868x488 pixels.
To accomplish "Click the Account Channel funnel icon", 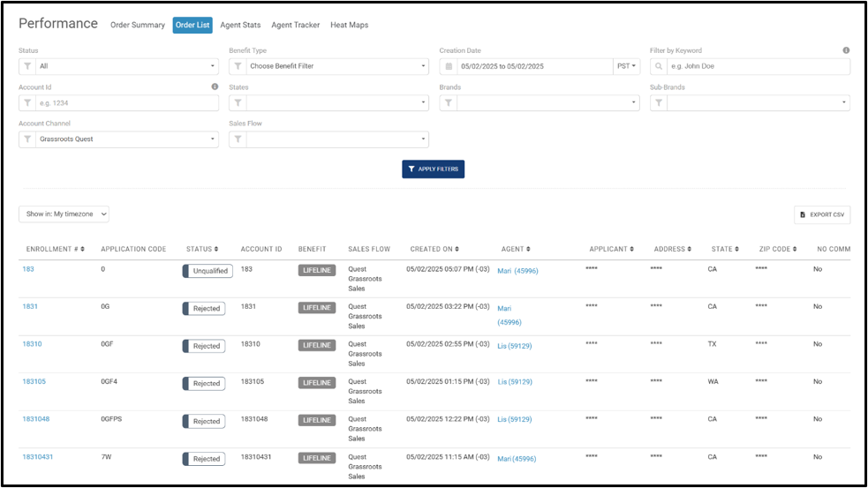I will tap(27, 139).
